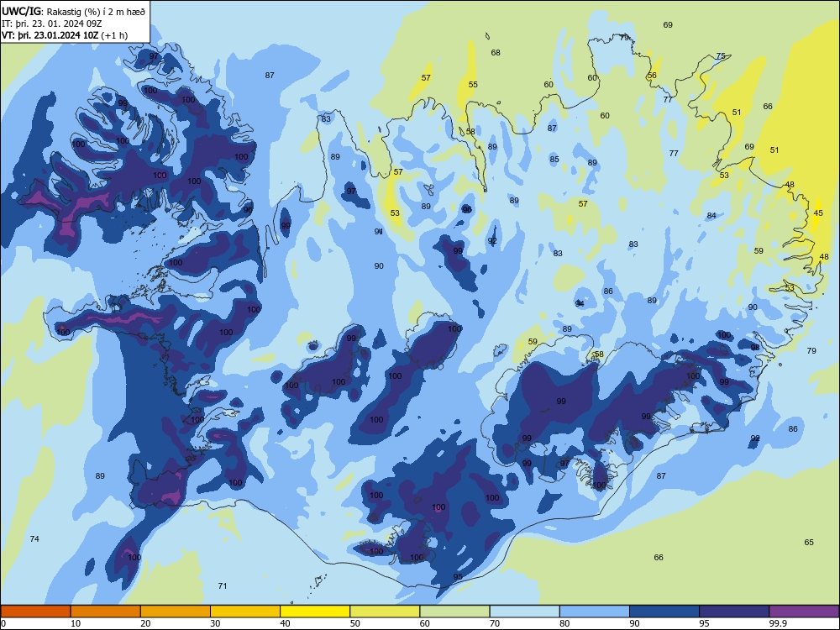Viewport: 840px width, 630px height.
Task: Select the '75' humidity value on the map
Action: [721, 56]
